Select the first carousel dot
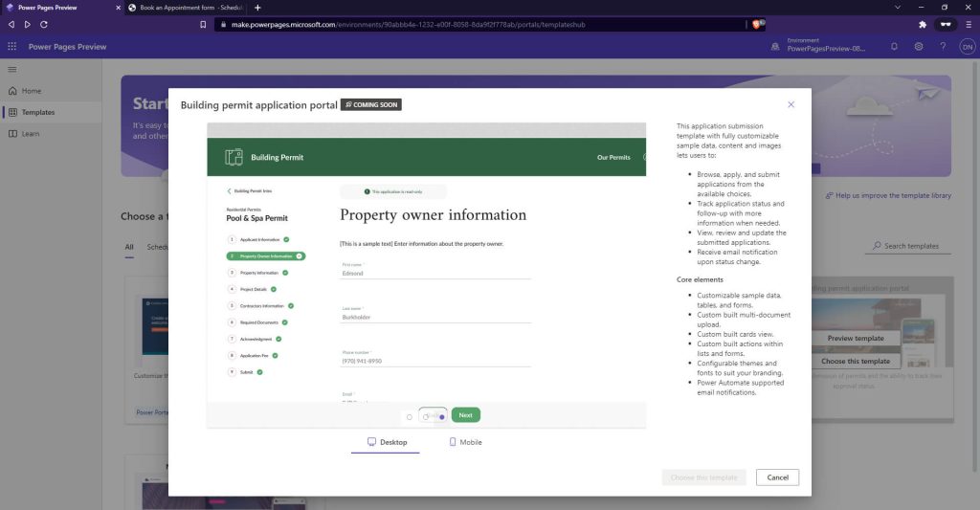980x510 pixels. (x=410, y=417)
